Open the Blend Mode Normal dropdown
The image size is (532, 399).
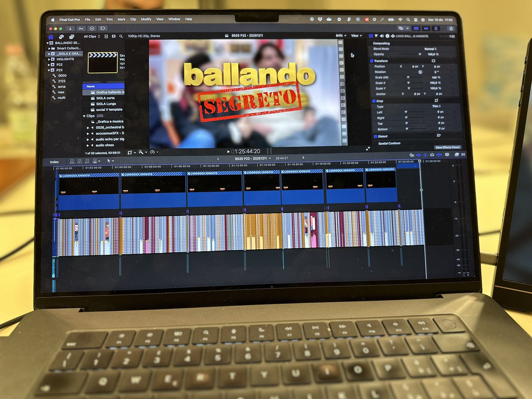pyautogui.click(x=430, y=49)
